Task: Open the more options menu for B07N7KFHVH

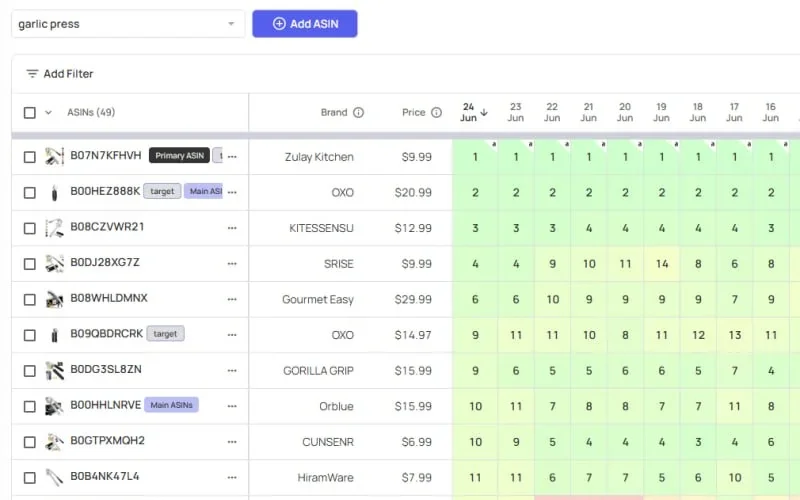Action: pos(232,157)
